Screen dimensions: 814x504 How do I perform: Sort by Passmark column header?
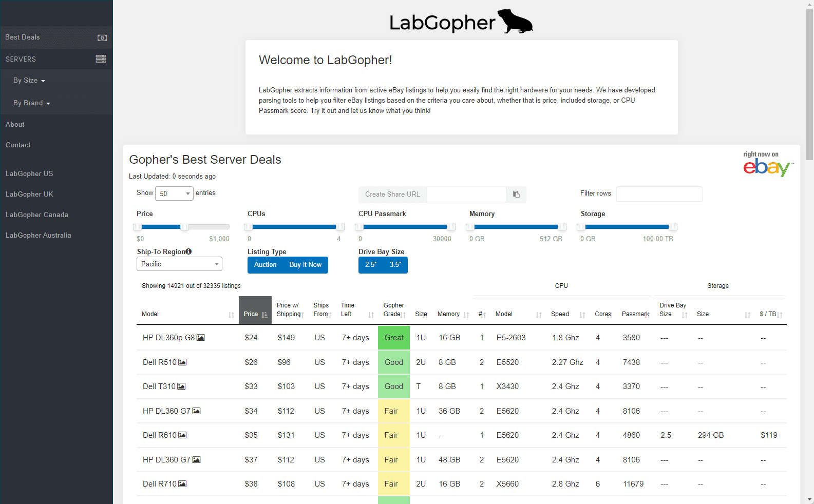636,314
